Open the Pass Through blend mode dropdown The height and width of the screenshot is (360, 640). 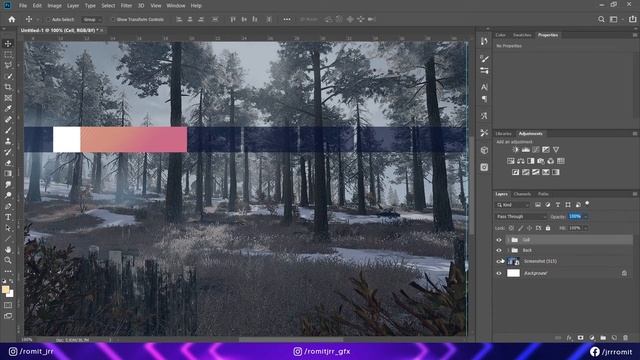pyautogui.click(x=521, y=216)
